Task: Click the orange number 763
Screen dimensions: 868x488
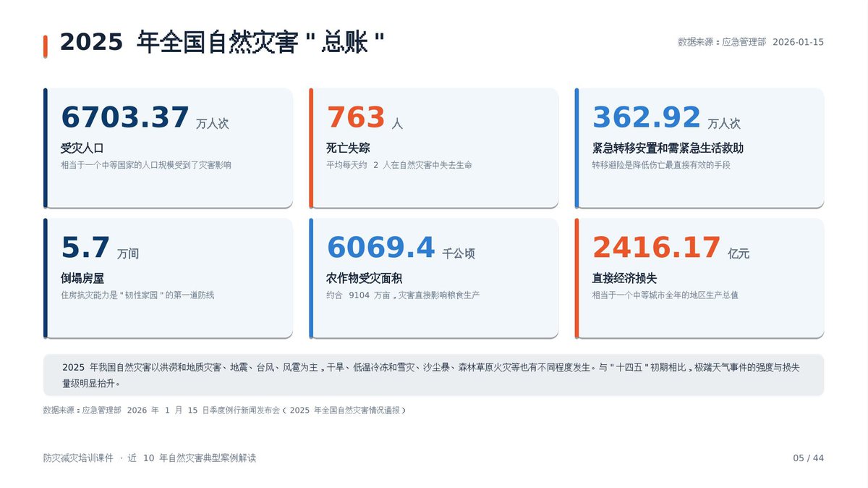Action: (x=356, y=117)
